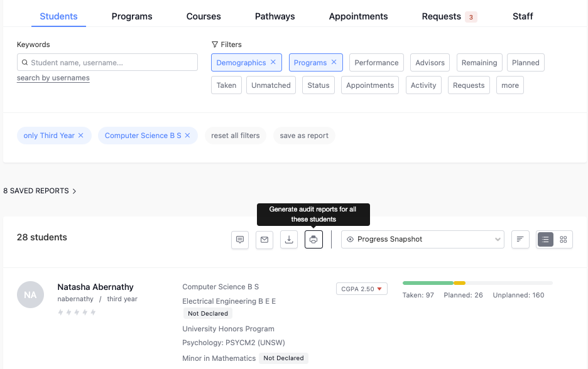
Task: Expand the 8 Saved Reports section
Action: [40, 191]
